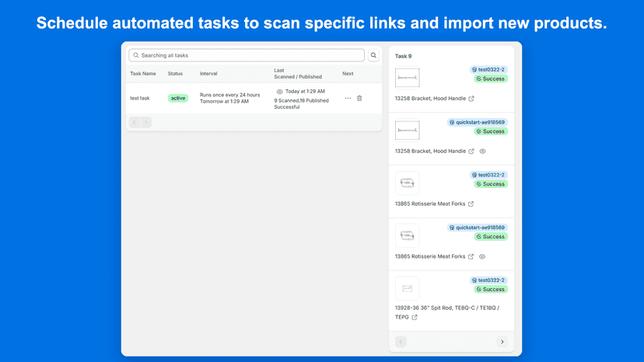644x362 pixels.
Task: Click Today at 1:29 AM text
Action: pyautogui.click(x=305, y=92)
